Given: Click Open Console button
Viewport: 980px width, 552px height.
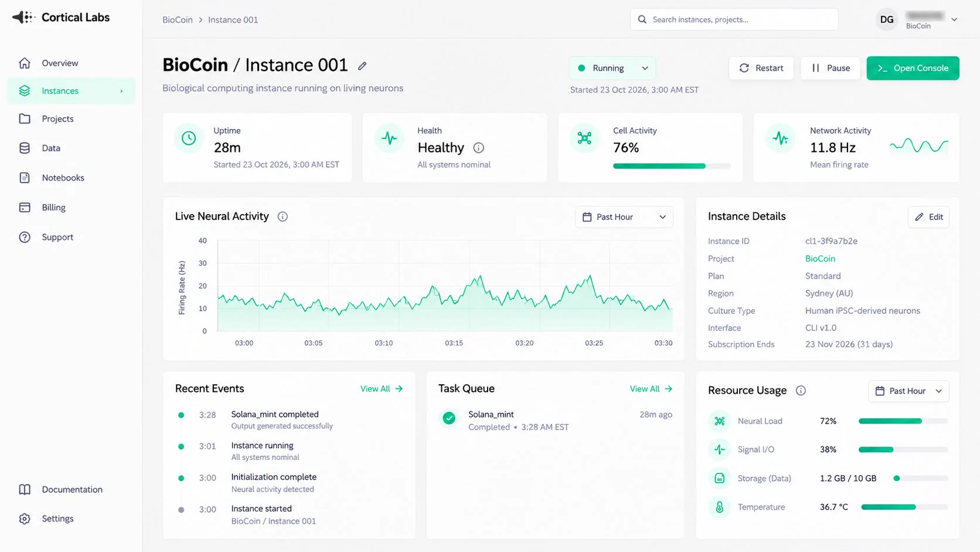Looking at the screenshot, I should pyautogui.click(x=913, y=68).
